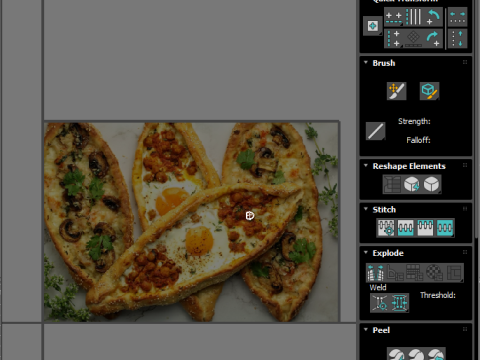The width and height of the screenshot is (480, 360).
Task: Click the Explode rollout grip handle
Action: coord(465,252)
